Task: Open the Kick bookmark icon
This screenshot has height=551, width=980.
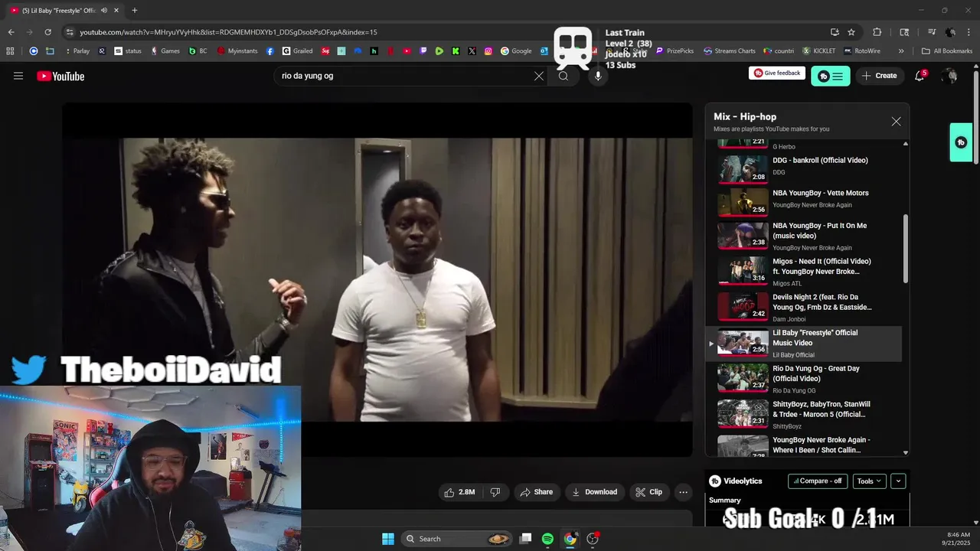Action: 456,51
